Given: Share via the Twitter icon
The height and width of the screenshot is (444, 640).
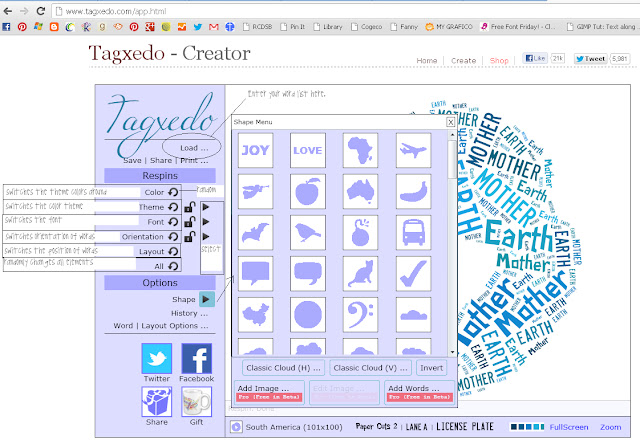Looking at the screenshot, I should point(157,358).
